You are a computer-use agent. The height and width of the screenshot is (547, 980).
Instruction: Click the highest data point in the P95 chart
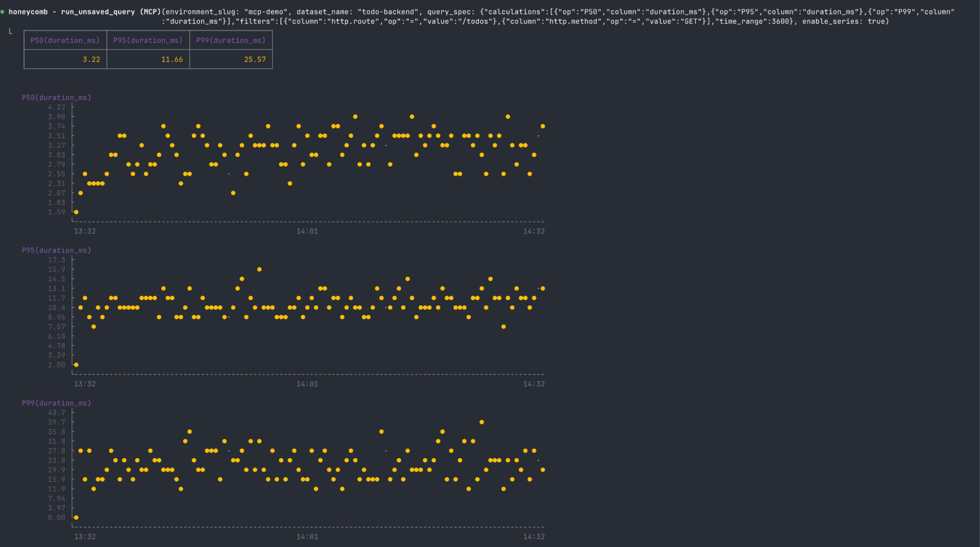coord(259,269)
